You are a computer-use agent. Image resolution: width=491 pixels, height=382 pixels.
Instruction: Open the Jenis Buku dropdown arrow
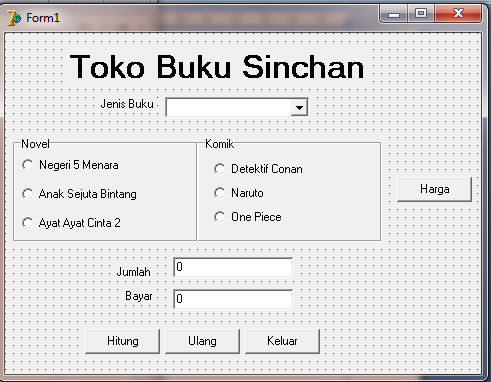tap(299, 108)
